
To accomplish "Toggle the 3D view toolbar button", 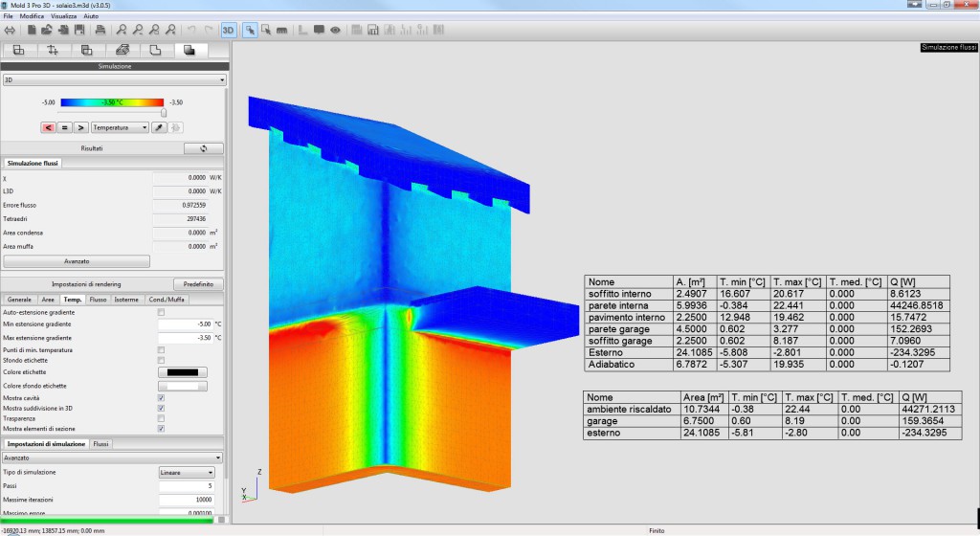I will coord(229,30).
